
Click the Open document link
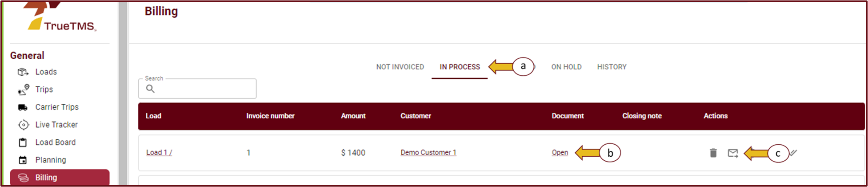pyautogui.click(x=560, y=152)
